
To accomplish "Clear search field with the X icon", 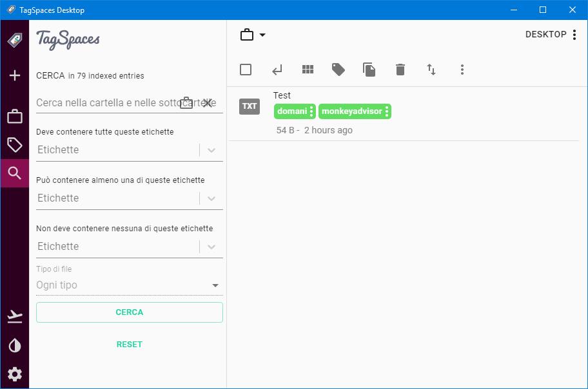I will 207,102.
